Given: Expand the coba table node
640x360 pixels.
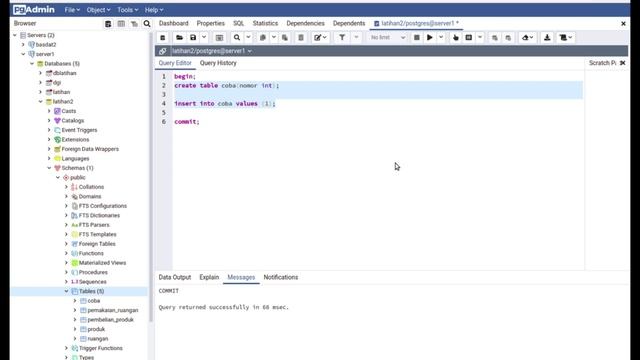Looking at the screenshot, I should click(75, 300).
